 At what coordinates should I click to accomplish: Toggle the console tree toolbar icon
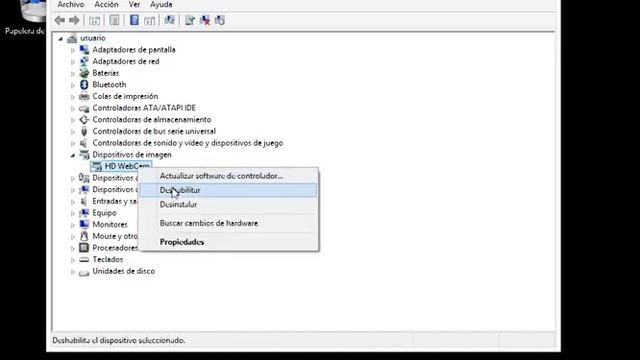(95, 20)
